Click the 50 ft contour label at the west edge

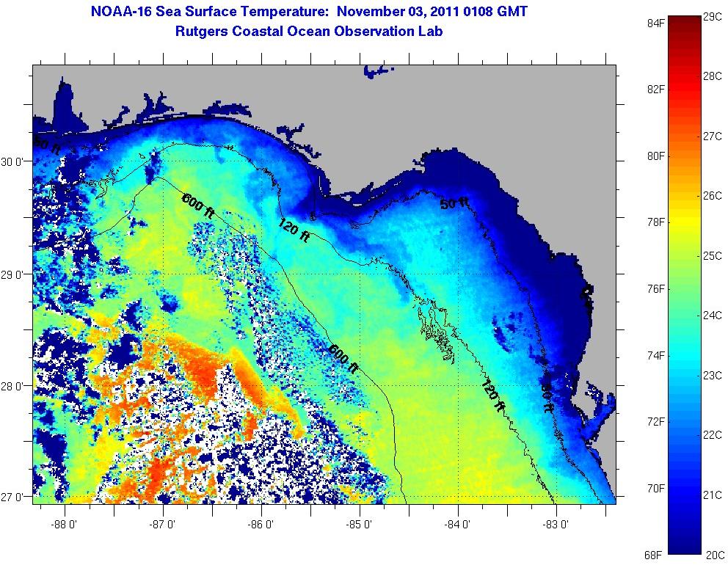coord(47,145)
